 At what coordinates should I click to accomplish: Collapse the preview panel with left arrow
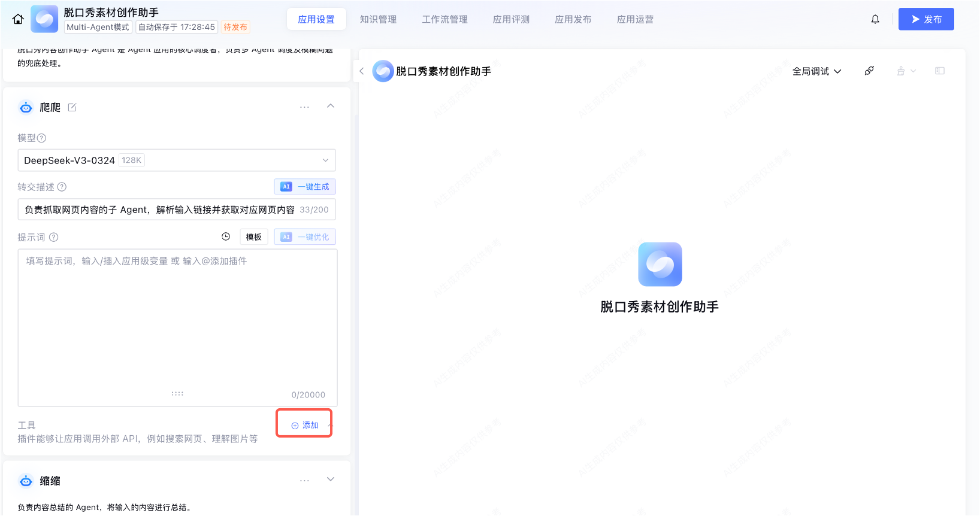[x=361, y=71]
